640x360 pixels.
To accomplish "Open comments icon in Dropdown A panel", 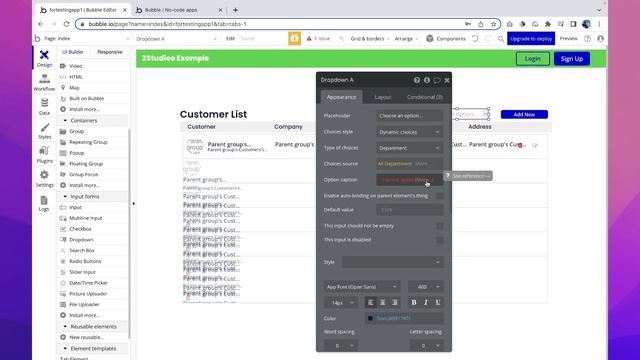I will click(x=437, y=80).
